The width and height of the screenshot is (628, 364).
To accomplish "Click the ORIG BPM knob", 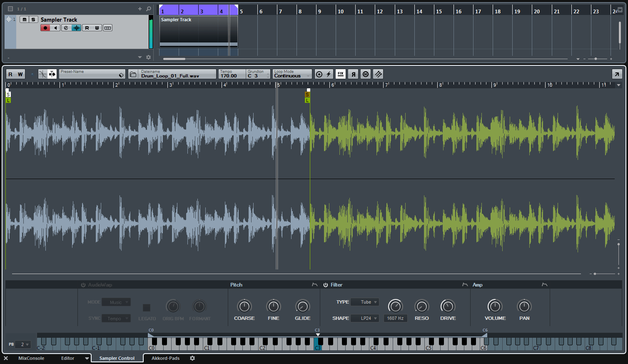I will 173,307.
